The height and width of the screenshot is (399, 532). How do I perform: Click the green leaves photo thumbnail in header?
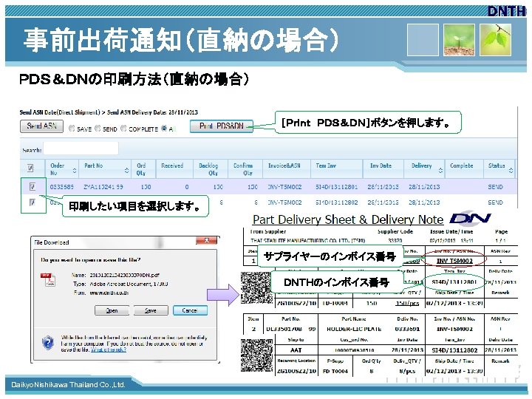point(495,40)
